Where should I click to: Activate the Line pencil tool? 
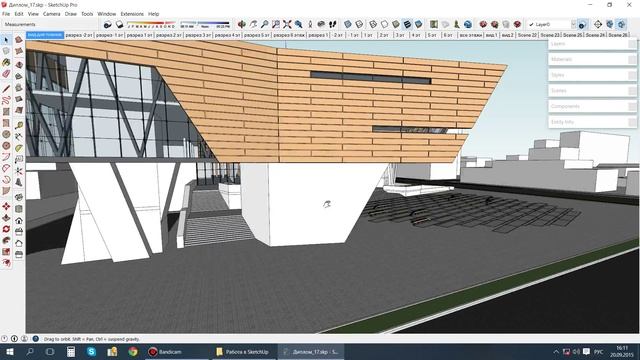pyautogui.click(x=6, y=89)
